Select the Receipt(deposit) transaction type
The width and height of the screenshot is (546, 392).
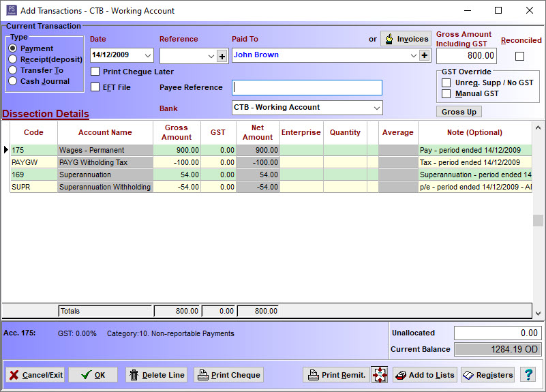[13, 59]
